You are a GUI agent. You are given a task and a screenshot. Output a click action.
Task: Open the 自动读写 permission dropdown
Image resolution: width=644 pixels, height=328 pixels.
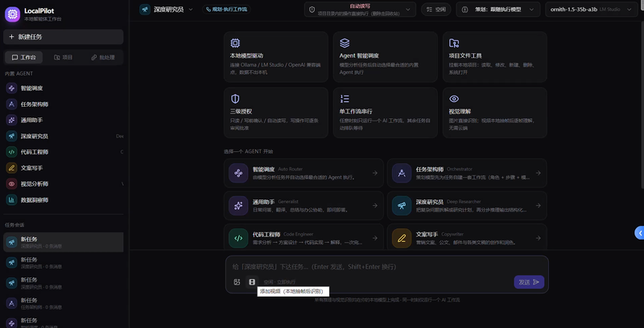[x=360, y=10]
